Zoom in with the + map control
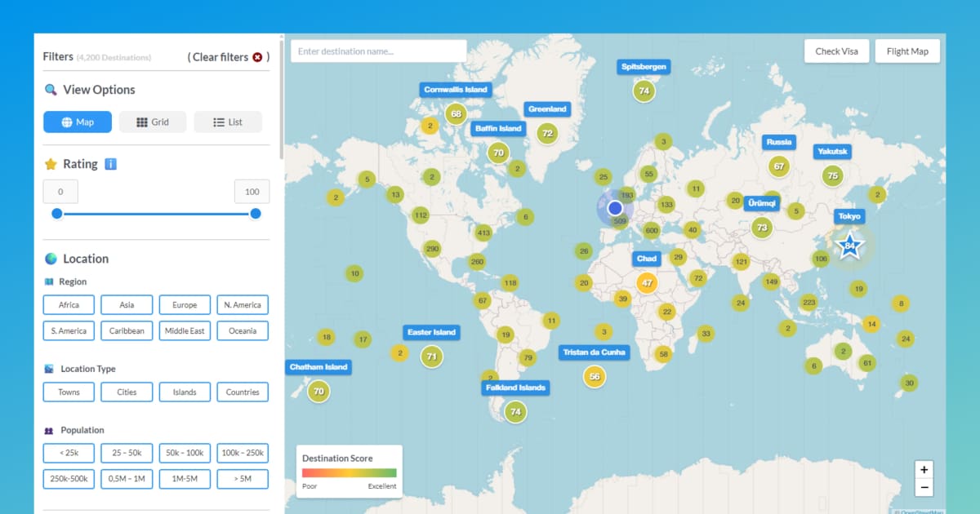Viewport: 980px width, 514px height. click(x=924, y=469)
